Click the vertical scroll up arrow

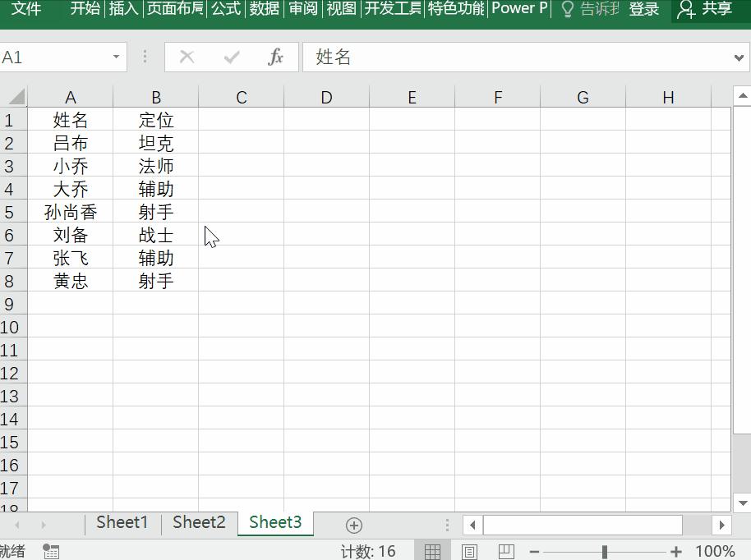tap(743, 96)
